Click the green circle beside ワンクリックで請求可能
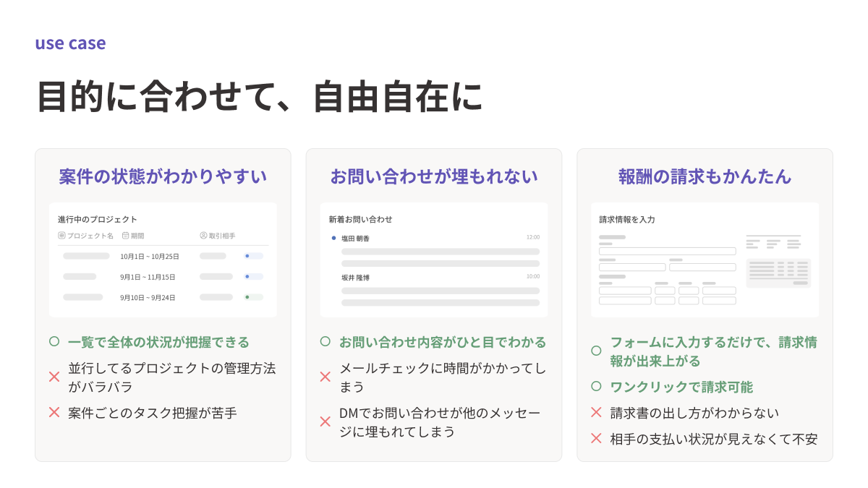This screenshot has width=868, height=488. (596, 387)
